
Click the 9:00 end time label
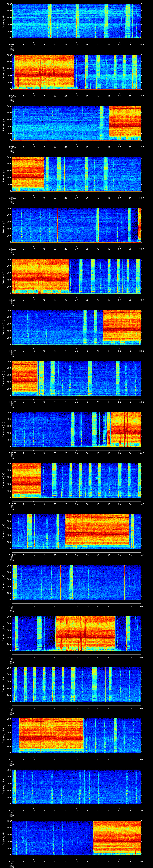tap(141, 402)
